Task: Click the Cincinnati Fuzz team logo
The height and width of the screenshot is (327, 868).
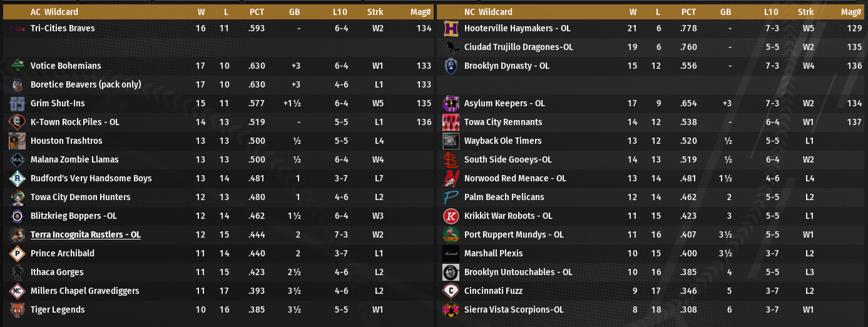Action: click(451, 291)
